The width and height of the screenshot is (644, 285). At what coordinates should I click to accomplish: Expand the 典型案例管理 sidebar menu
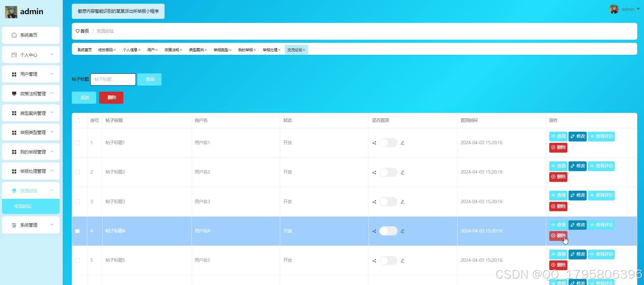[x=31, y=113]
